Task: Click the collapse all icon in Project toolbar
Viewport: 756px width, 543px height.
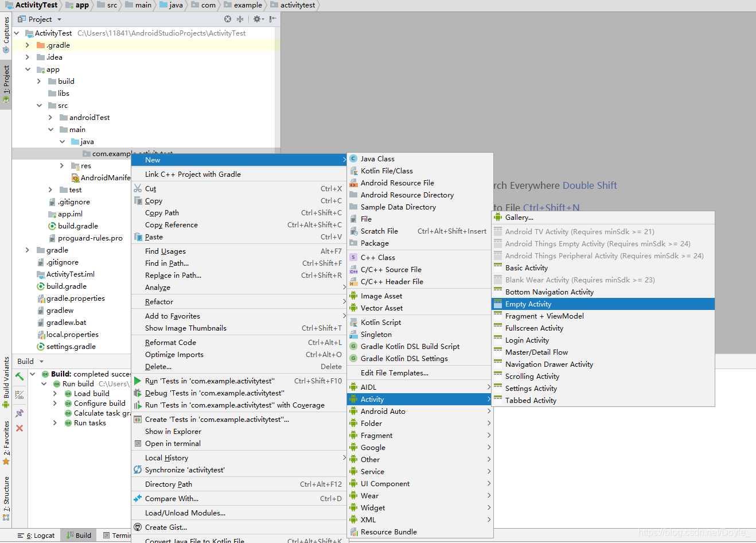Action: click(240, 19)
